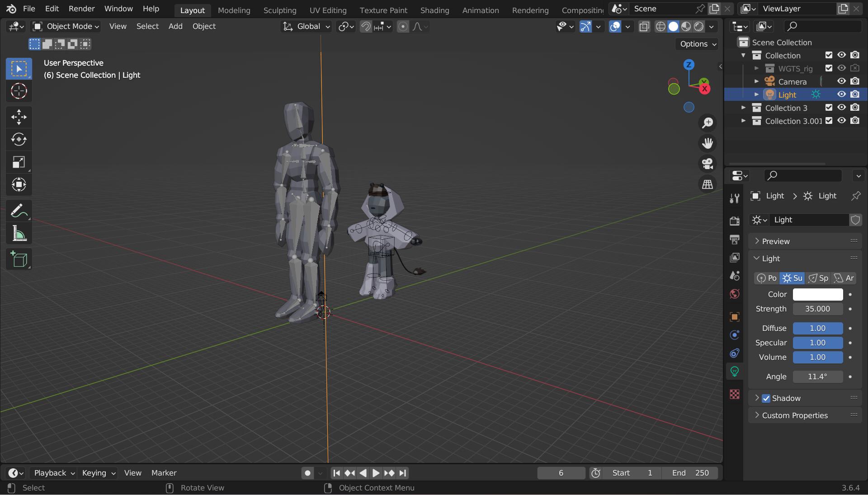Open the Render properties tab
This screenshot has height=495, width=868.
pyautogui.click(x=734, y=221)
